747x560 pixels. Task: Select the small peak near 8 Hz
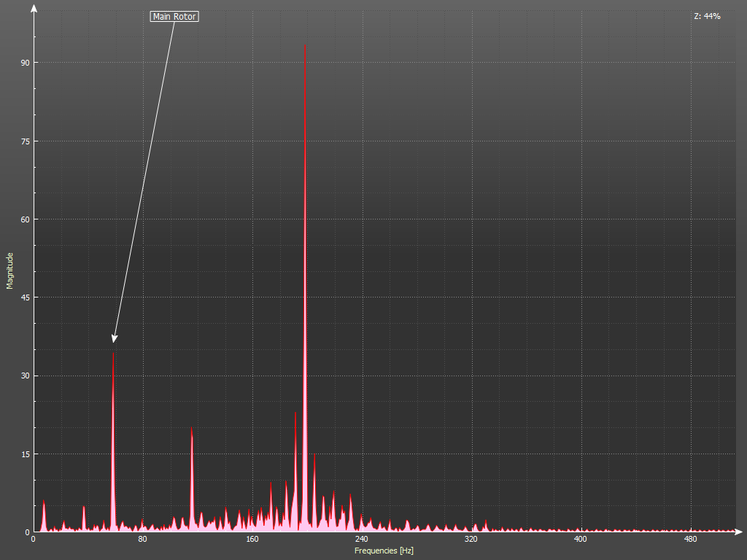coord(44,503)
